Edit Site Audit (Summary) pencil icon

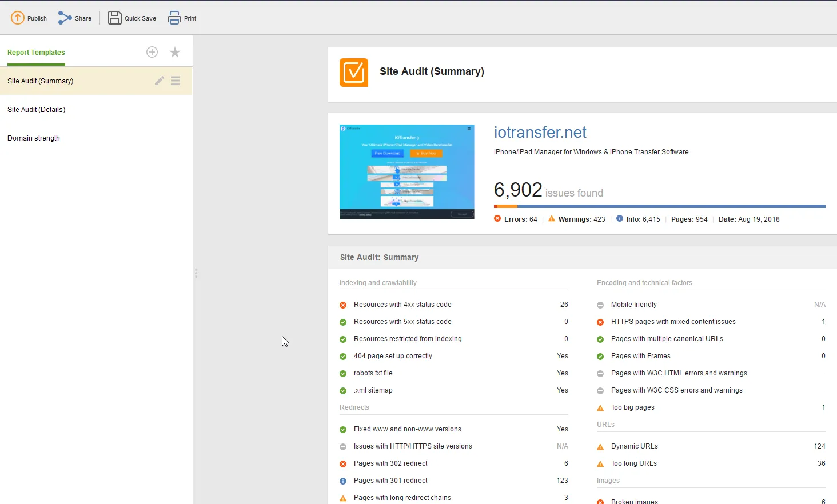coord(160,81)
